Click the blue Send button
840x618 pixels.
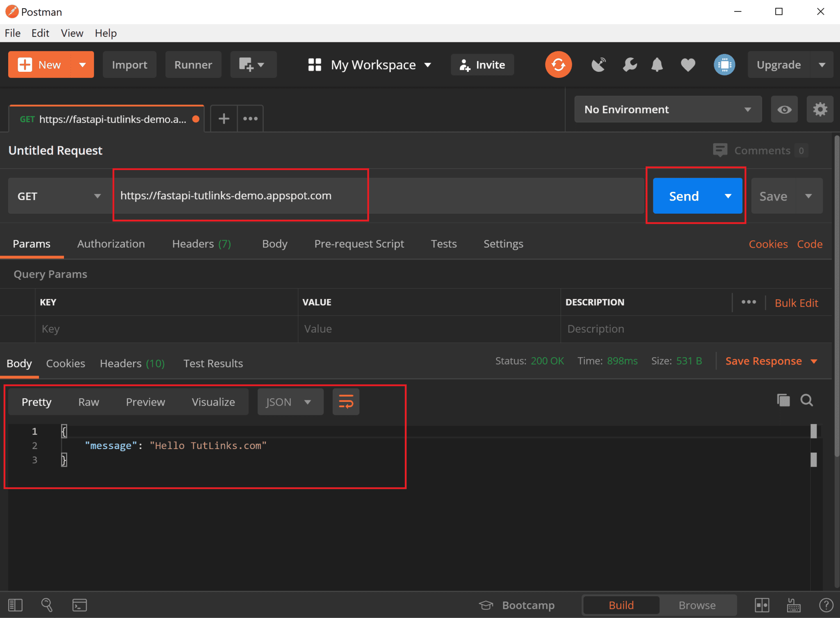pyautogui.click(x=684, y=196)
